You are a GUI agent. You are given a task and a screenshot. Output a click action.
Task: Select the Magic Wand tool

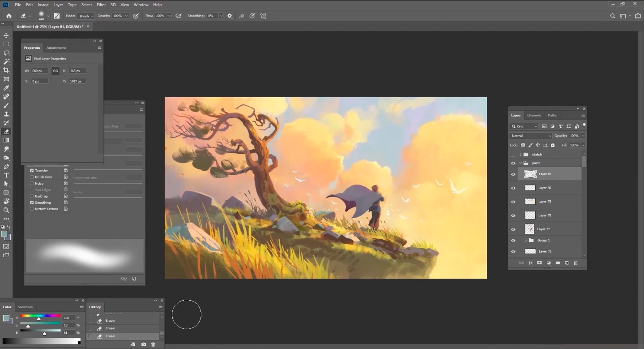6,61
